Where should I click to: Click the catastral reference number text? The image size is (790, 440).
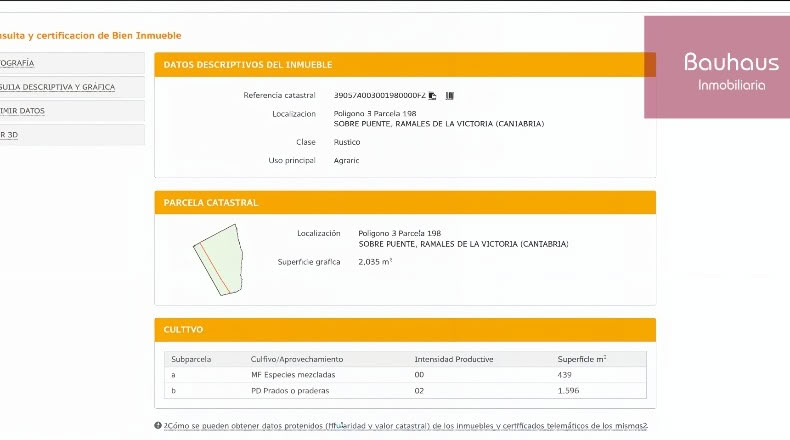(379, 95)
